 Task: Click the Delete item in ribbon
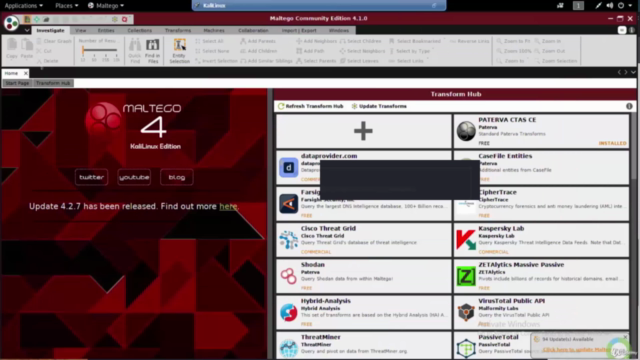tap(48, 61)
